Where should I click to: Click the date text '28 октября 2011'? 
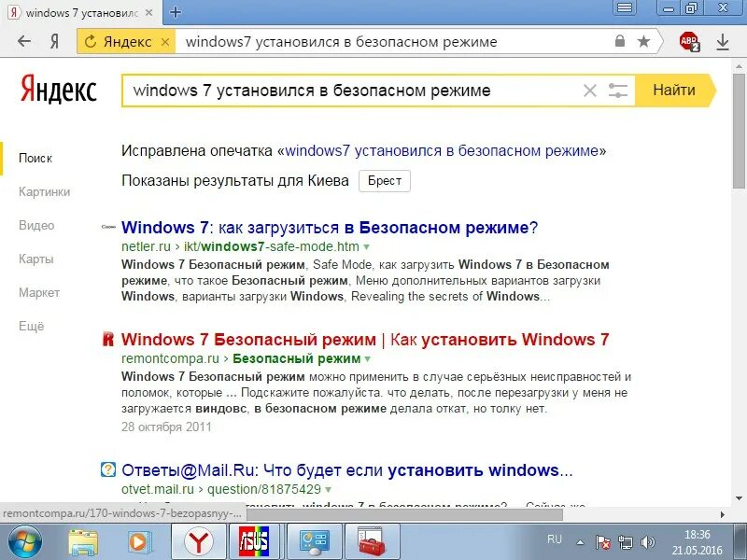pyautogui.click(x=166, y=427)
